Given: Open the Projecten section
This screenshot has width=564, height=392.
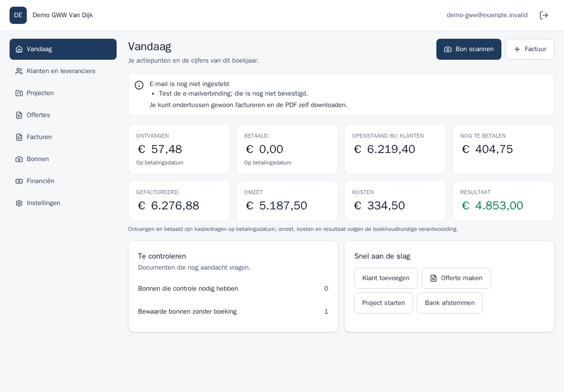Looking at the screenshot, I should click(x=63, y=93).
